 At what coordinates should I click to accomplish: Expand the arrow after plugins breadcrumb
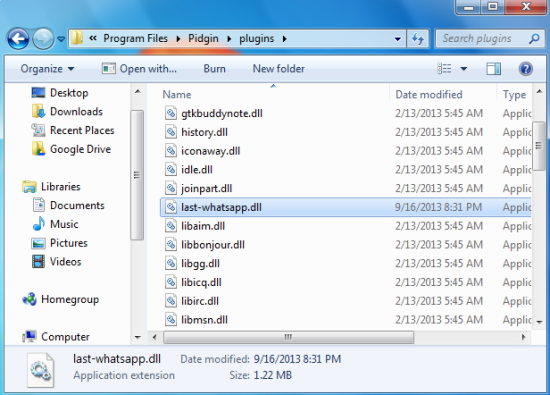tap(284, 39)
